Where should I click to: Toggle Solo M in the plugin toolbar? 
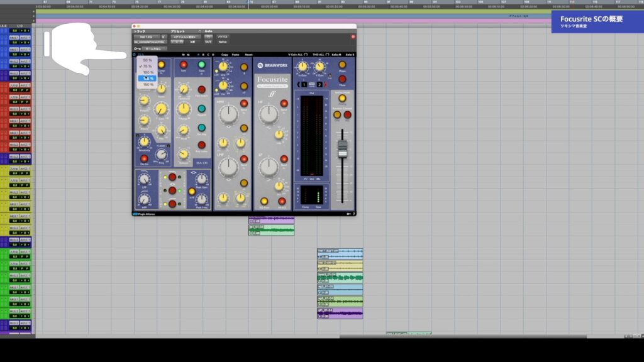(336, 55)
